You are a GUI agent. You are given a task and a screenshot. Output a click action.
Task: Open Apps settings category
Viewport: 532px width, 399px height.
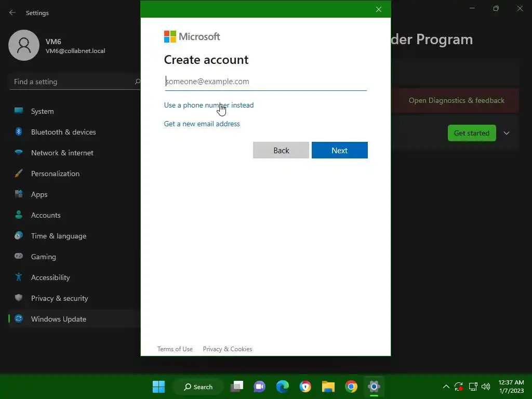[x=75, y=194]
